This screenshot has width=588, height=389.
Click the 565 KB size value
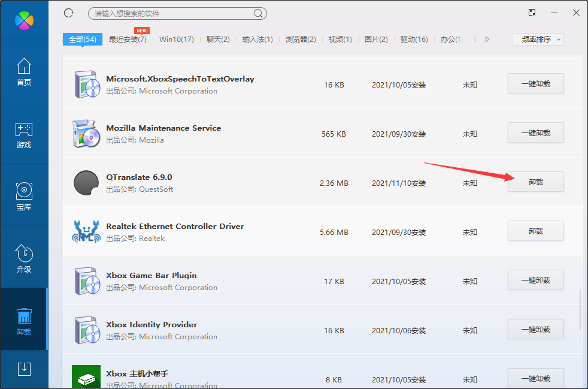pos(334,134)
